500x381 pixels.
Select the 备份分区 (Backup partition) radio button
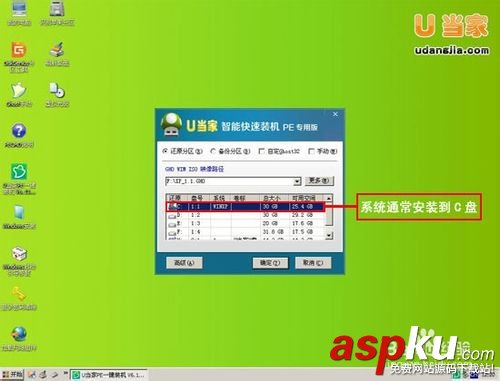click(x=213, y=151)
